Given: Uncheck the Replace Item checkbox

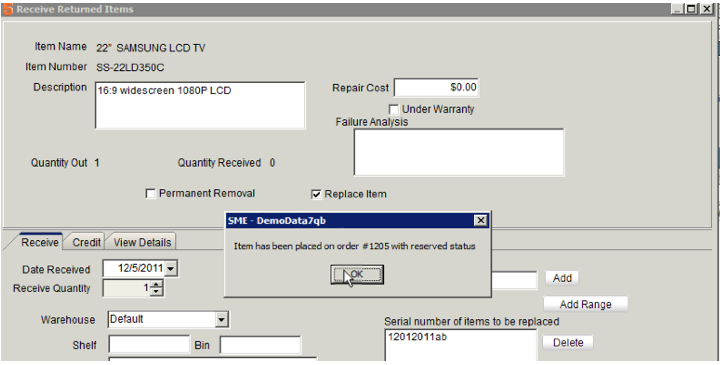Looking at the screenshot, I should pos(316,195).
